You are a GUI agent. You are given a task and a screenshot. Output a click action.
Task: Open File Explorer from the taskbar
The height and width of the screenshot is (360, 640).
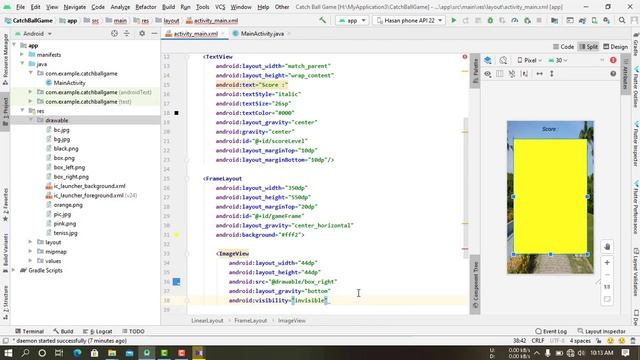[x=112, y=353]
